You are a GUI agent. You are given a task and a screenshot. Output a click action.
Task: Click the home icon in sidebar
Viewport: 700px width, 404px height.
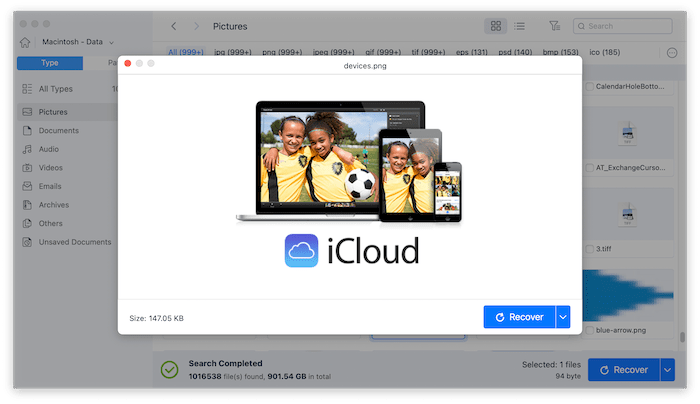25,42
